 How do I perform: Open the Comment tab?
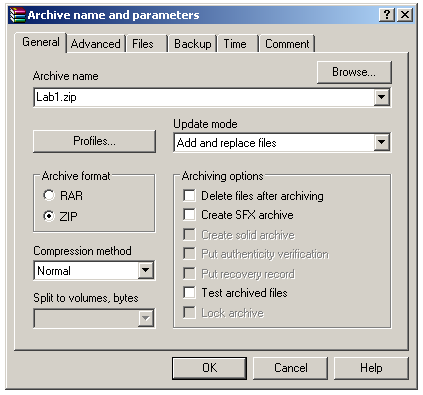tap(287, 44)
